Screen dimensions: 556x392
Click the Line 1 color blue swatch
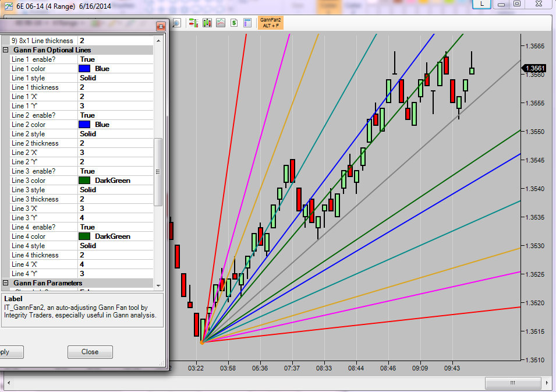tap(84, 69)
